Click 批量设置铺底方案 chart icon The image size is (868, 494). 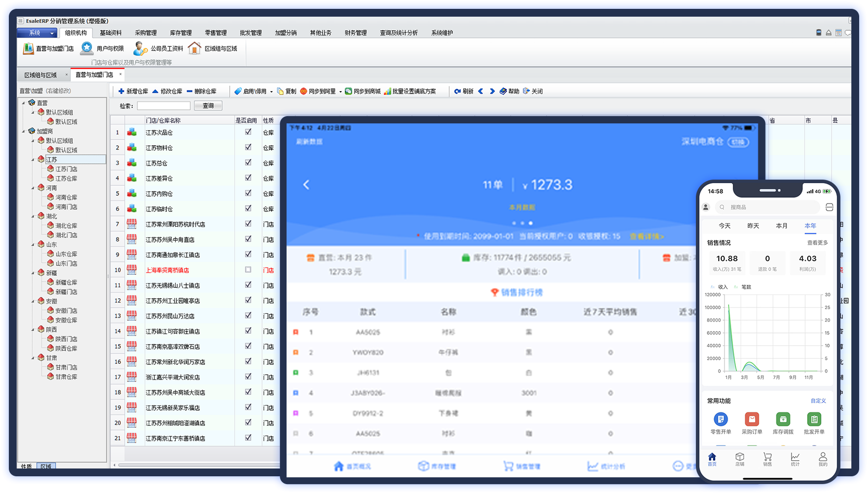click(x=387, y=91)
